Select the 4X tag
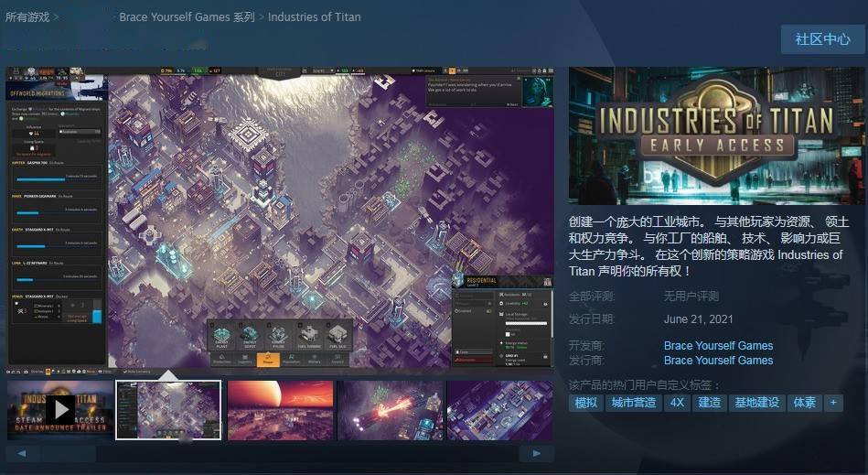868x475 pixels. pyautogui.click(x=677, y=403)
